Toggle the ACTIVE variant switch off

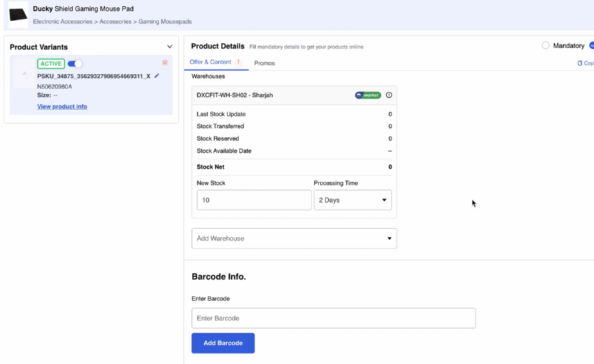pyautogui.click(x=74, y=64)
